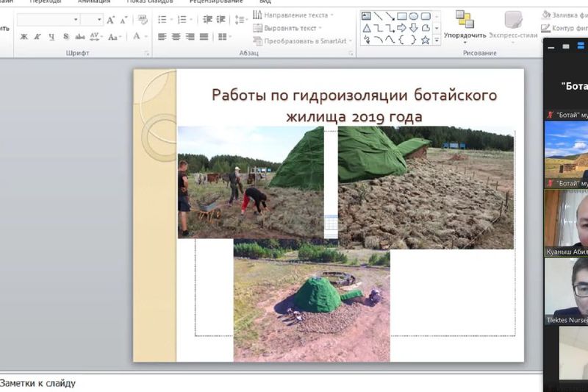Expand the shapes gallery more arrow

(437, 40)
